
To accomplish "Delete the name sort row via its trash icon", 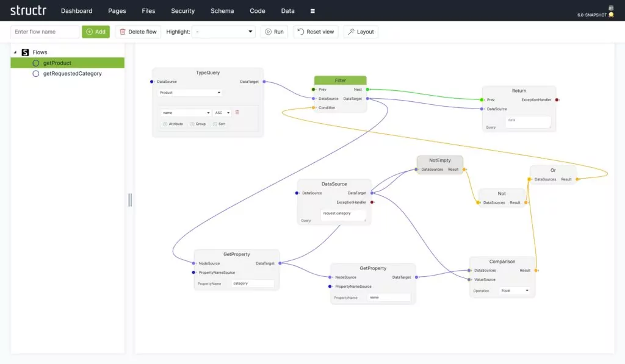I will (x=237, y=112).
